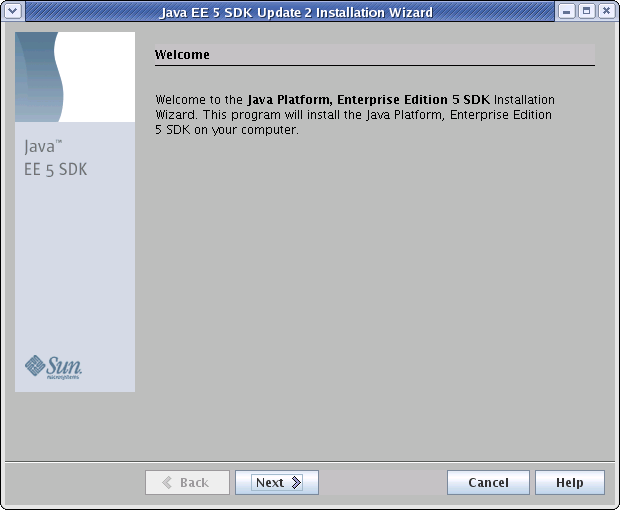
Task: Minimize the Installation Wizard window
Action: tap(566, 11)
